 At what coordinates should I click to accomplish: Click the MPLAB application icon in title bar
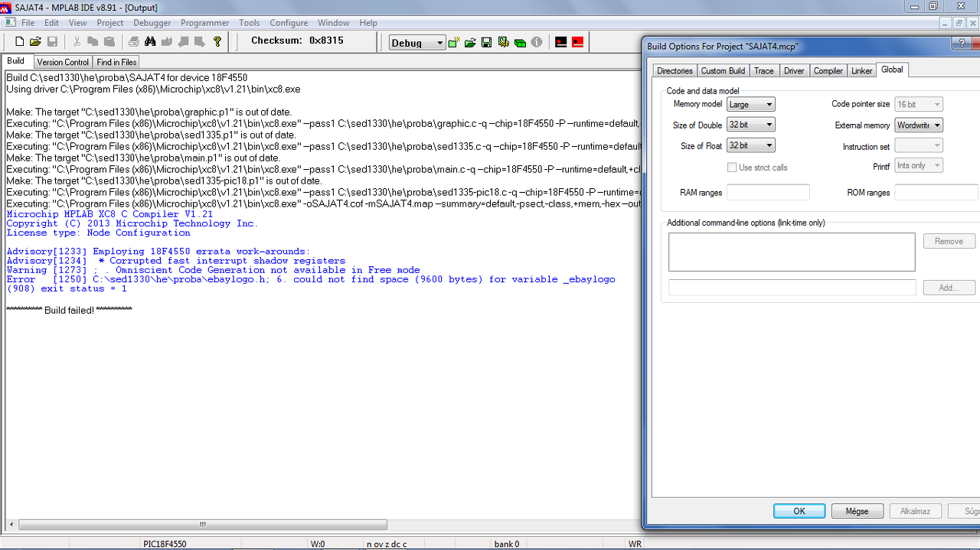[x=7, y=7]
